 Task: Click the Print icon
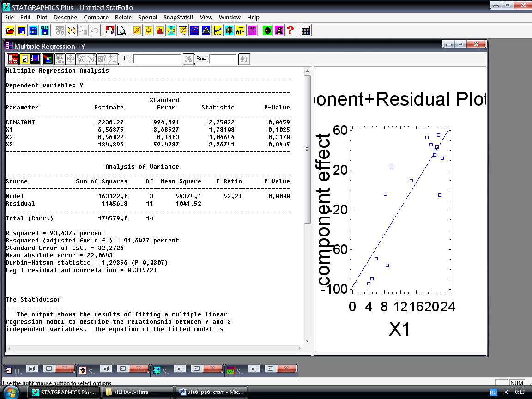tap(110, 30)
